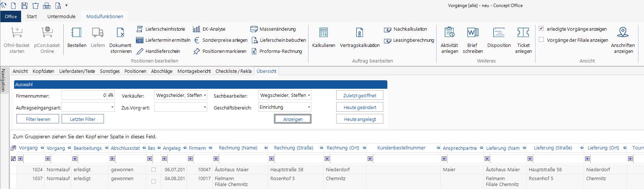Go to the Kopfdaten tab
The image size is (644, 189).
coord(43,71)
